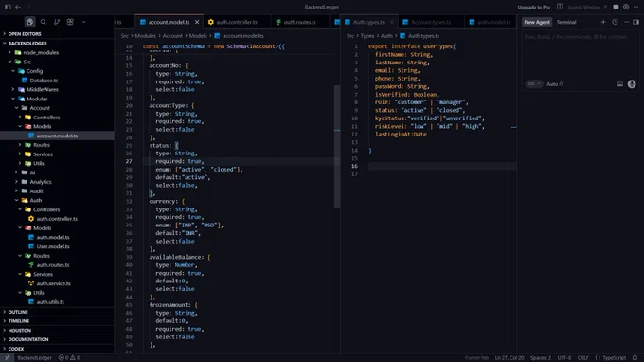644x362 pixels.
Task: Click the editor layout icon near Upgrade
Action: (560, 7)
